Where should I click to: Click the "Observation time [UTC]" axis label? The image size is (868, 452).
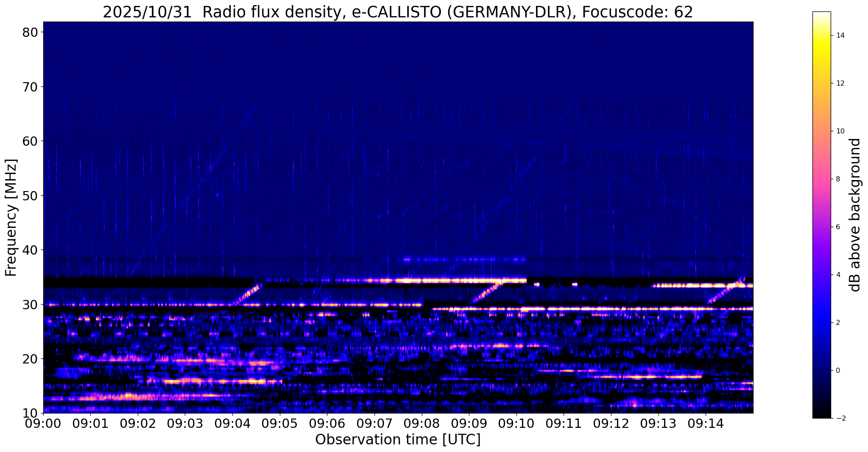[398, 439]
